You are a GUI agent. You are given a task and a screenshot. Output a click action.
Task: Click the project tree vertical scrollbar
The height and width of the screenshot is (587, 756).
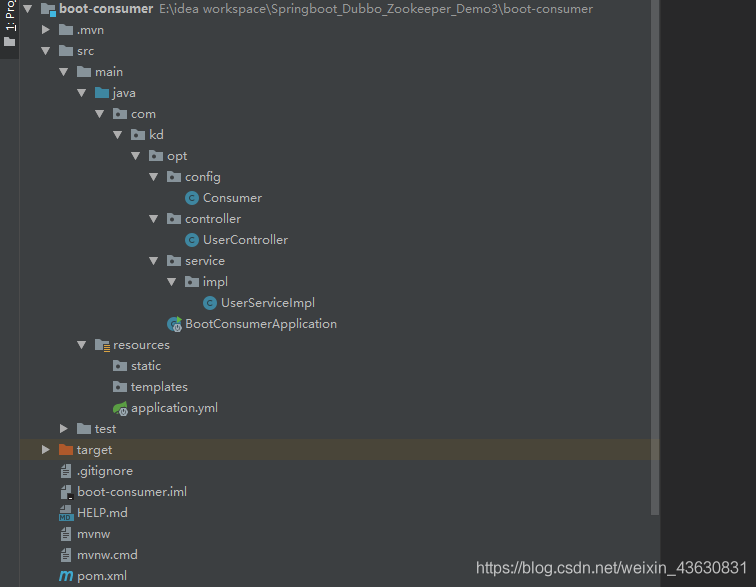pyautogui.click(x=655, y=258)
